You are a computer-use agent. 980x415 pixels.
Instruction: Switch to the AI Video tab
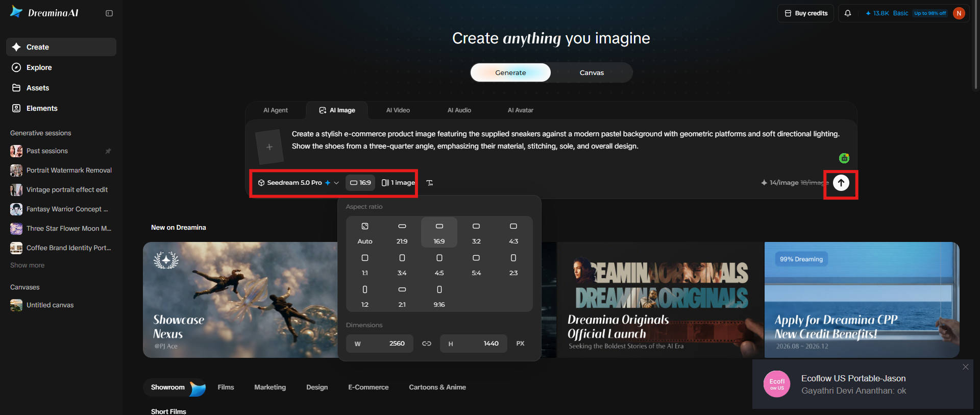click(x=398, y=110)
